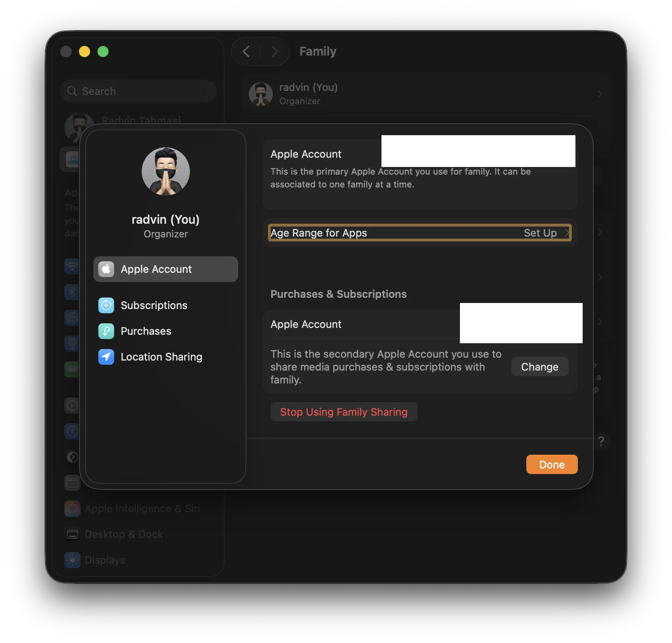Click the Location Sharing arrow icon

point(106,357)
